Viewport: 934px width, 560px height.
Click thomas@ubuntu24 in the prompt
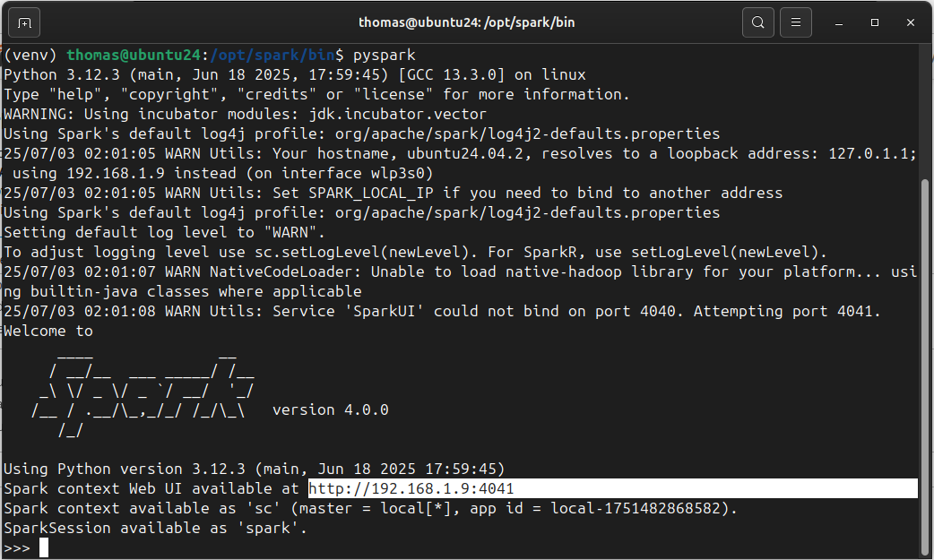(x=134, y=55)
